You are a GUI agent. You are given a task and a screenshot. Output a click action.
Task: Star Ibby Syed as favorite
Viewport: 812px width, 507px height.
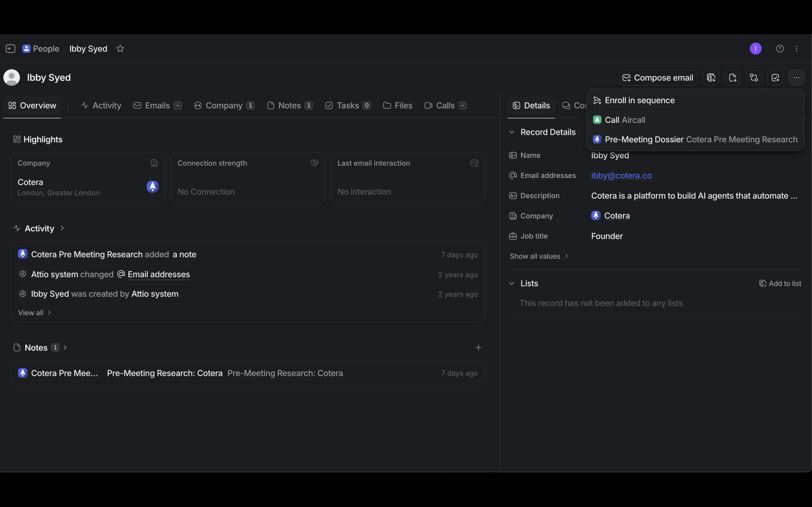point(120,49)
